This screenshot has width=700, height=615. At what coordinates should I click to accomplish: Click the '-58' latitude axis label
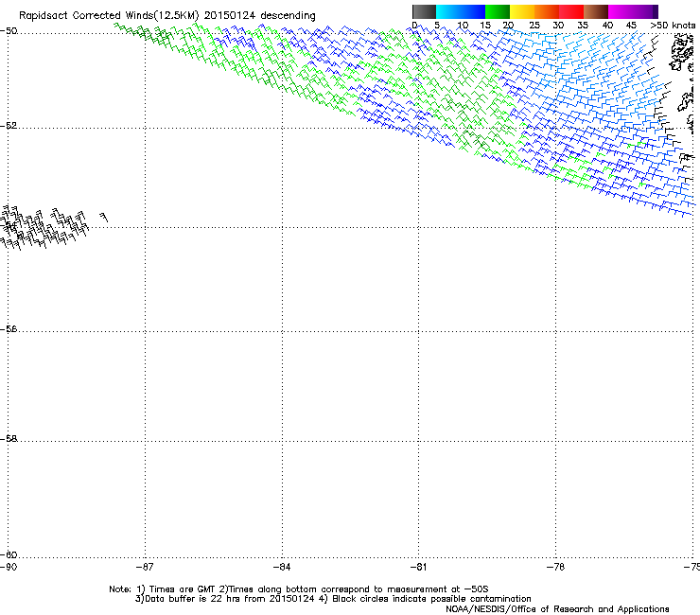tap(9, 439)
